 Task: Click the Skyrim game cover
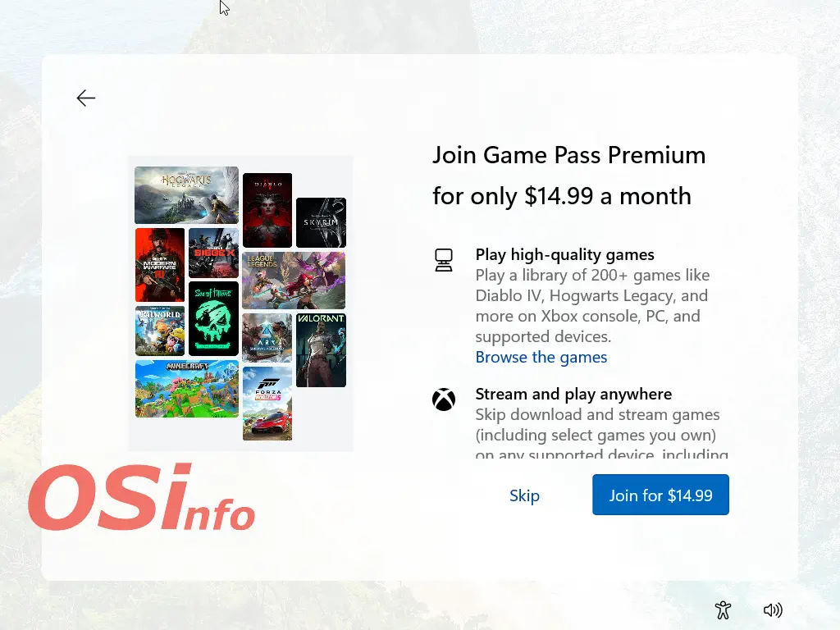click(321, 222)
